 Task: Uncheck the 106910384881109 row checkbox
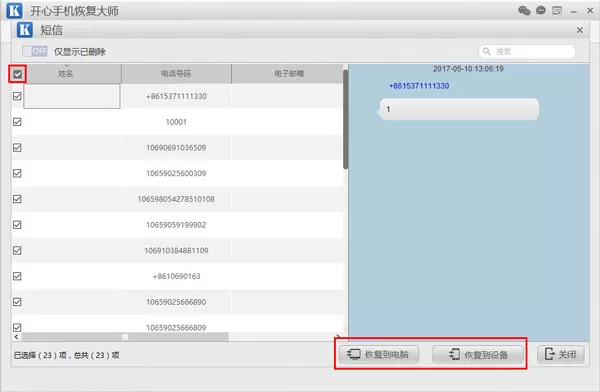pos(17,250)
